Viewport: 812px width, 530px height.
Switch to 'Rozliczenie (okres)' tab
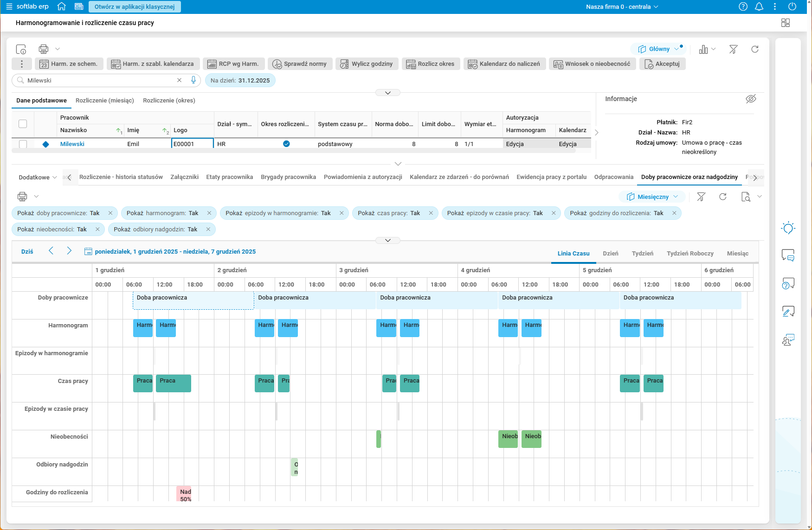click(x=169, y=101)
